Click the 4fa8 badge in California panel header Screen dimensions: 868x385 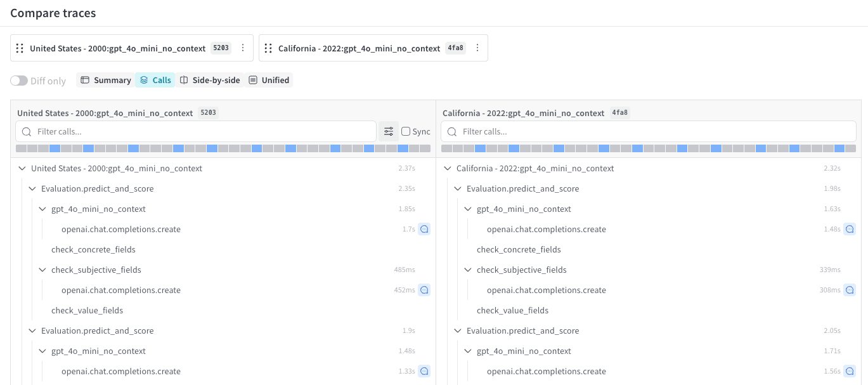click(x=619, y=113)
